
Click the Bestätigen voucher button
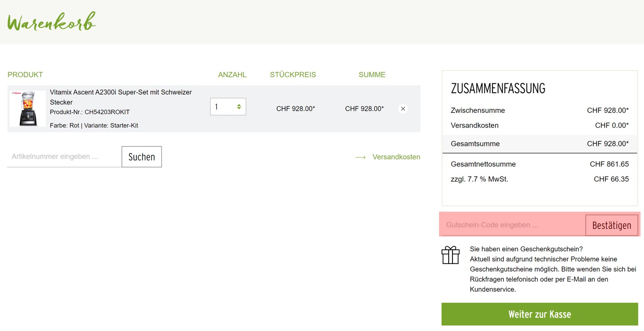coord(612,225)
